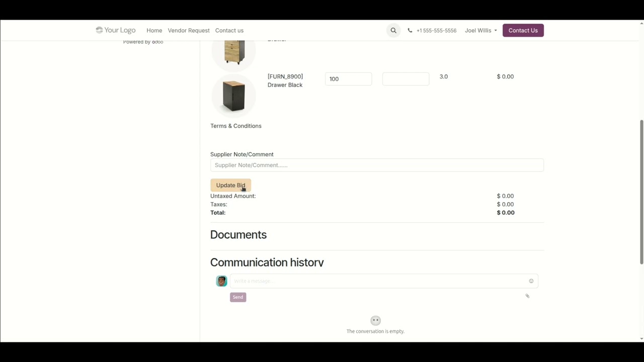Click the Untaxed Amount label
The image size is (644, 362).
pos(233,196)
